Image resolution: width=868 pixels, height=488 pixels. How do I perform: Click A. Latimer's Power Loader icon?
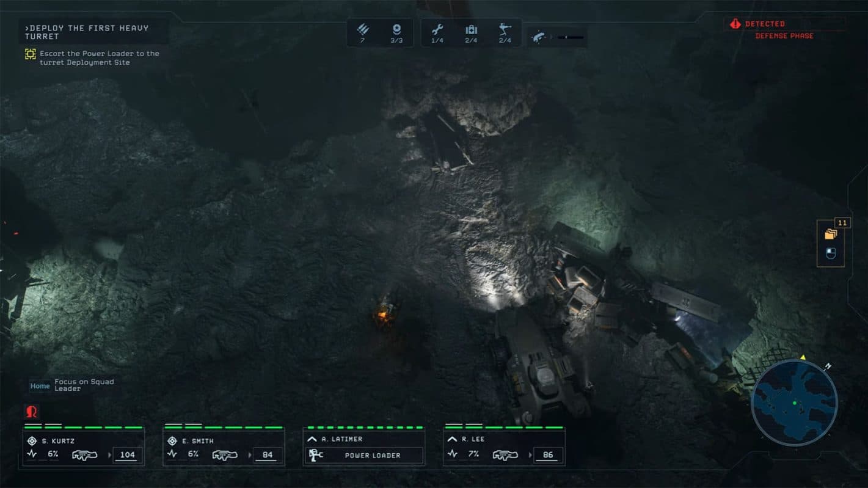[x=316, y=455]
